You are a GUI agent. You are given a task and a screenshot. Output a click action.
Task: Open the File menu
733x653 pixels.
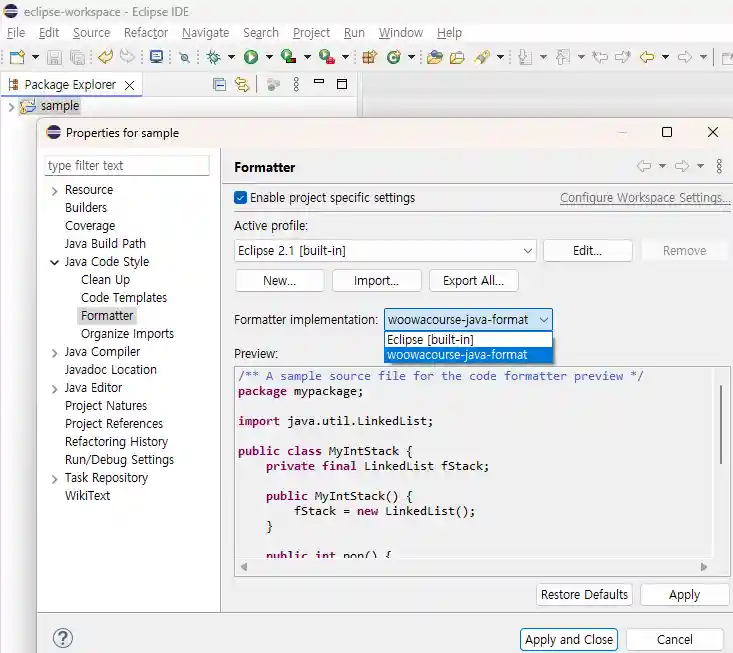click(x=16, y=33)
